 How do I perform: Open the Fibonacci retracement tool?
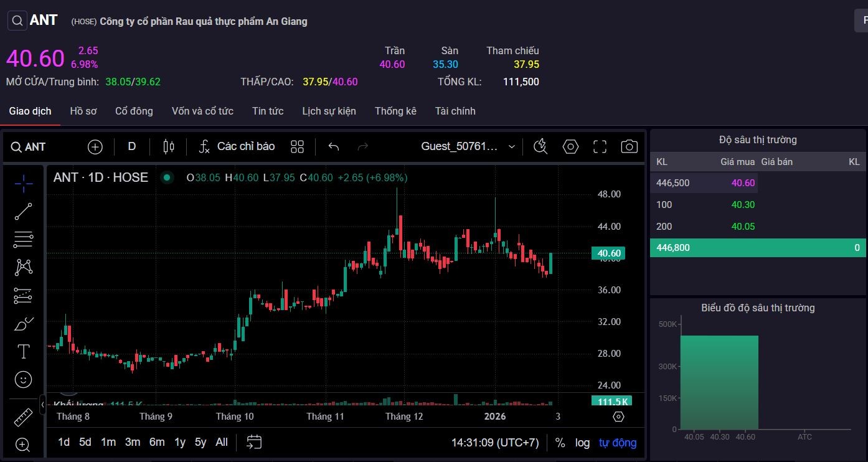24,239
